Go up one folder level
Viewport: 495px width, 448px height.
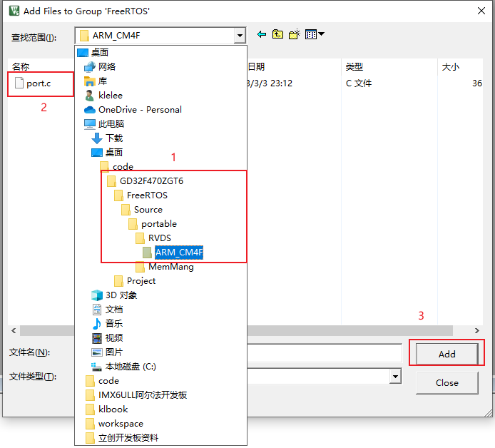[277, 35]
